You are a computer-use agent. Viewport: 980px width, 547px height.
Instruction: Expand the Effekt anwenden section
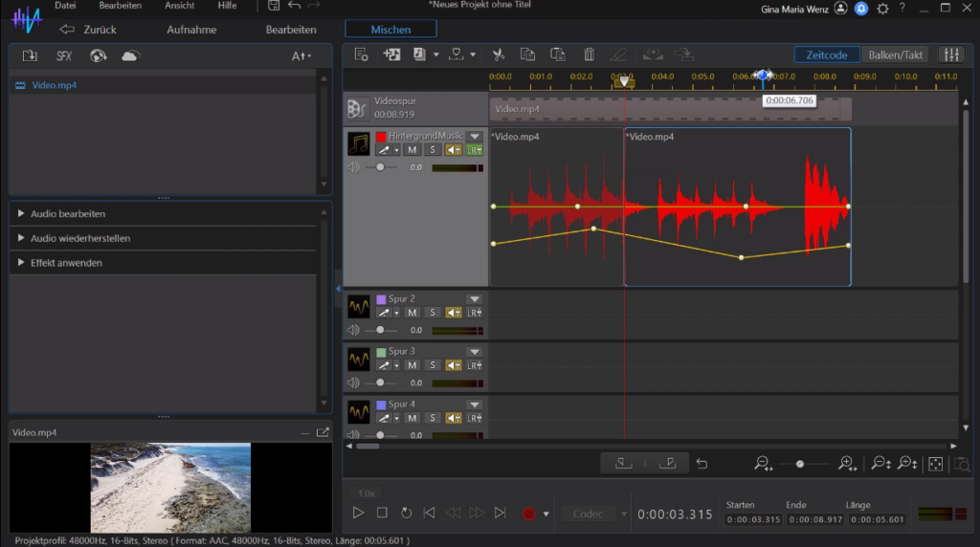pyautogui.click(x=65, y=262)
